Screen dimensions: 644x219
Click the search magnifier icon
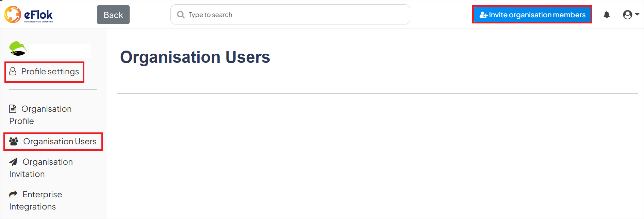[181, 14]
